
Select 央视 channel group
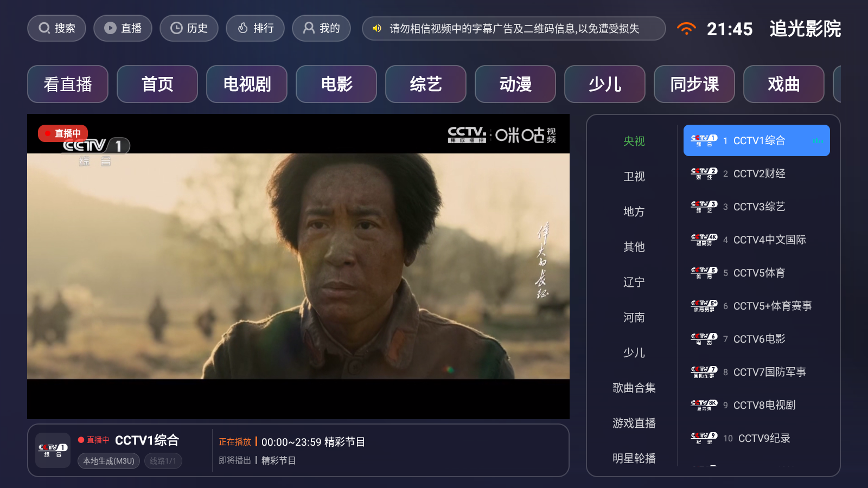point(634,141)
